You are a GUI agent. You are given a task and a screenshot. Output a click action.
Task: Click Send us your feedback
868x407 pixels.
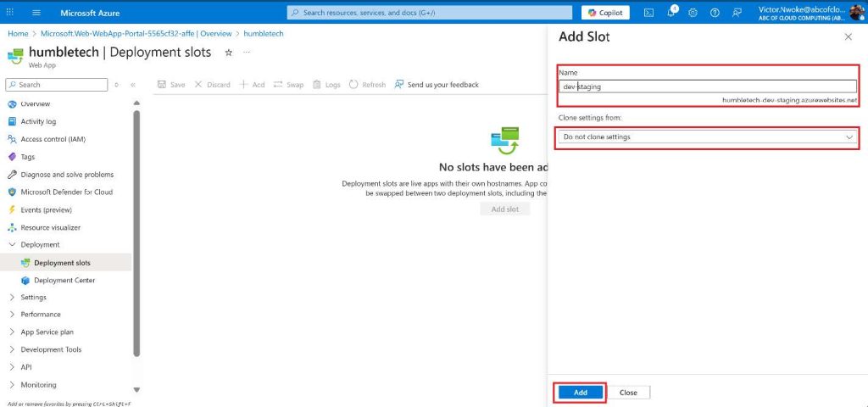point(437,85)
